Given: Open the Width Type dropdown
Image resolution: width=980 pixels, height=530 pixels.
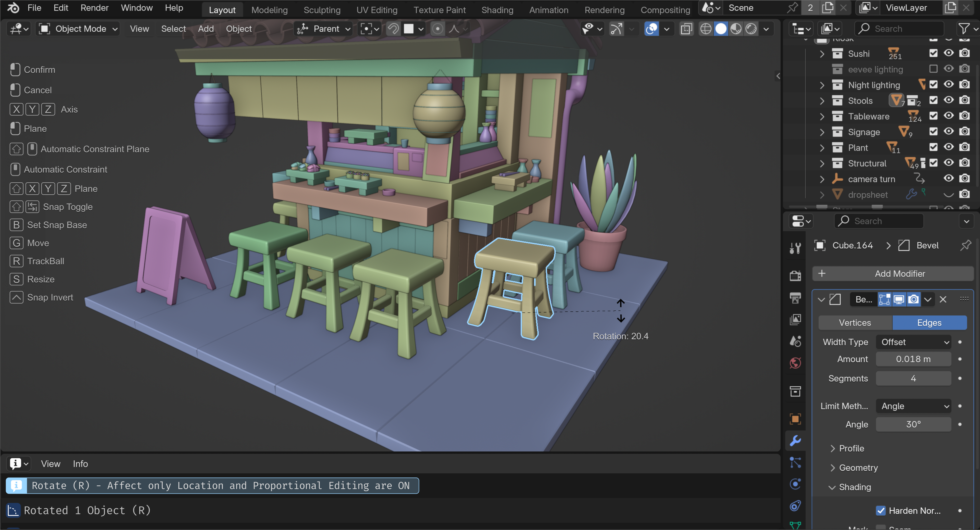Looking at the screenshot, I should pos(913,342).
